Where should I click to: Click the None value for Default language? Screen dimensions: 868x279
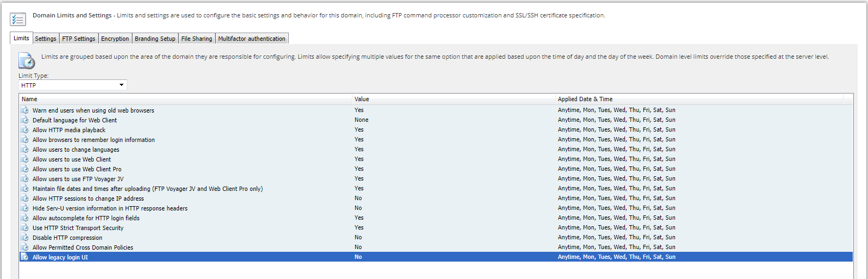coord(361,120)
